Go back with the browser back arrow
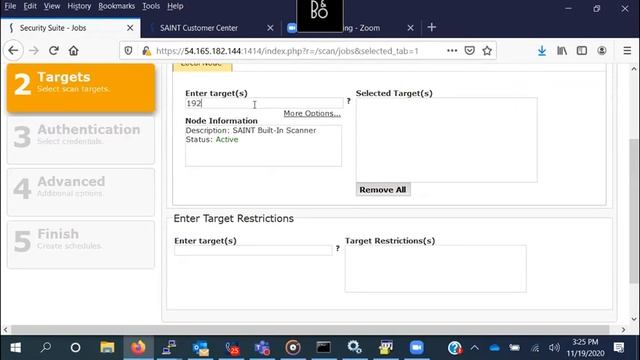Screen dimensions: 640x360 pos(13,51)
